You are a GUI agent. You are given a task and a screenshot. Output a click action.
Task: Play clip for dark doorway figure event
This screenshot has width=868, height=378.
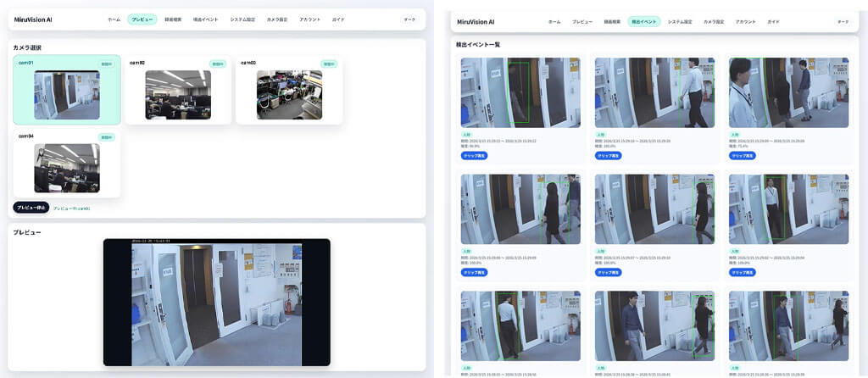475,156
